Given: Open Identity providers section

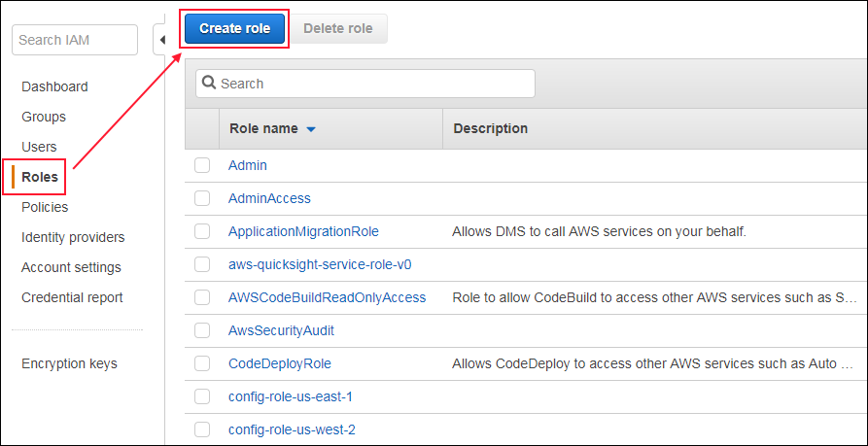Looking at the screenshot, I should [x=73, y=237].
